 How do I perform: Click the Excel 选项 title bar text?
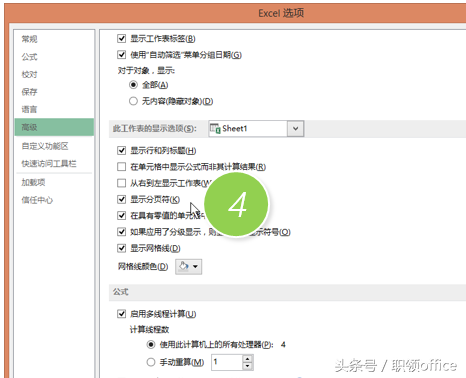281,13
